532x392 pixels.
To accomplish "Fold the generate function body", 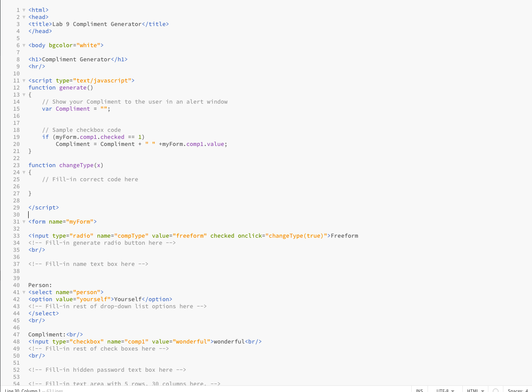I will [24, 94].
